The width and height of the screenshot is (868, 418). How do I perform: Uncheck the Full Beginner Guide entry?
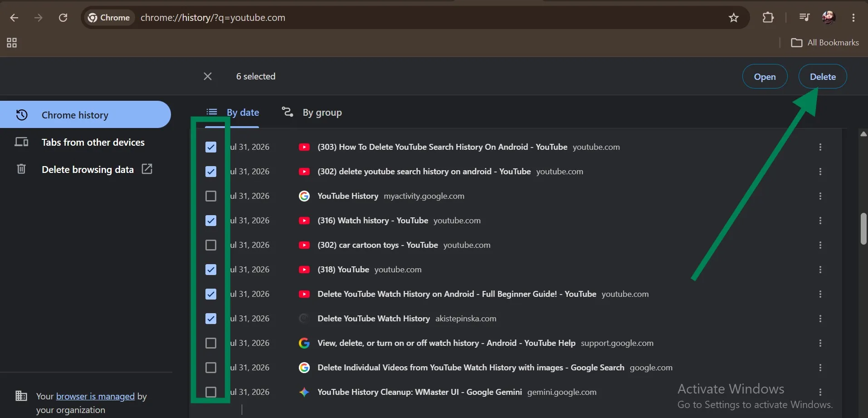(x=211, y=294)
